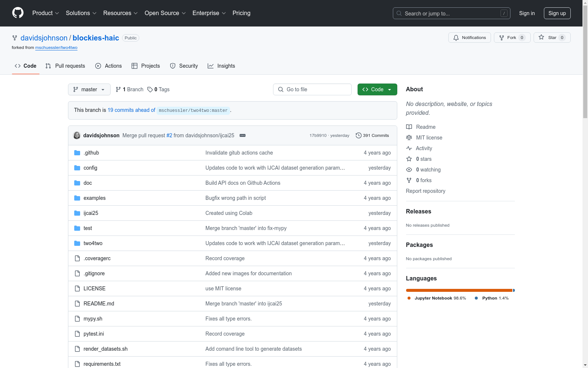Click the Sign in link
The height and width of the screenshot is (368, 588).
527,13
